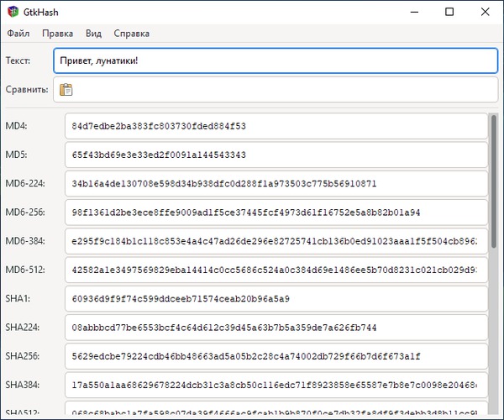Click the Текст: label
The height and width of the screenshot is (420, 504).
(x=18, y=60)
